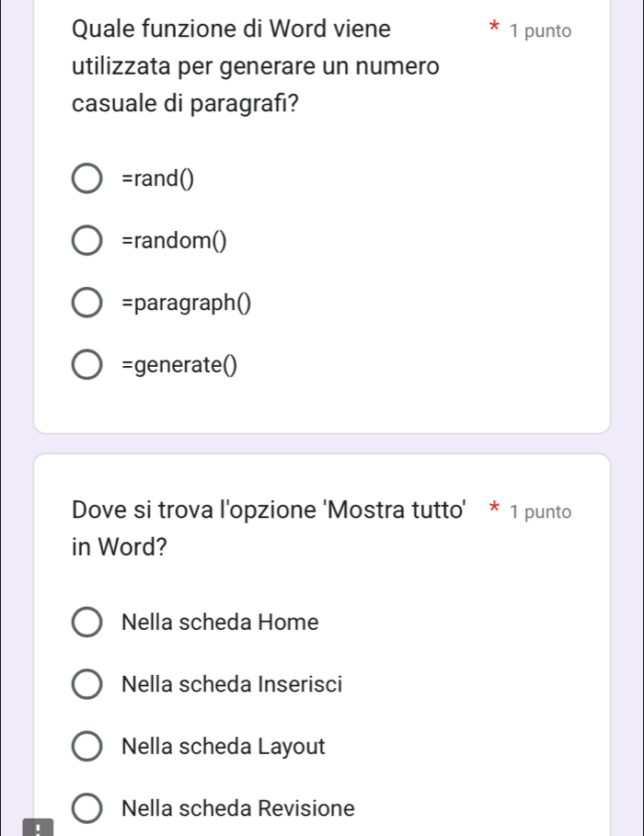This screenshot has width=644, height=836.
Task: Click the '=generate()' answer label text
Action: [178, 366]
